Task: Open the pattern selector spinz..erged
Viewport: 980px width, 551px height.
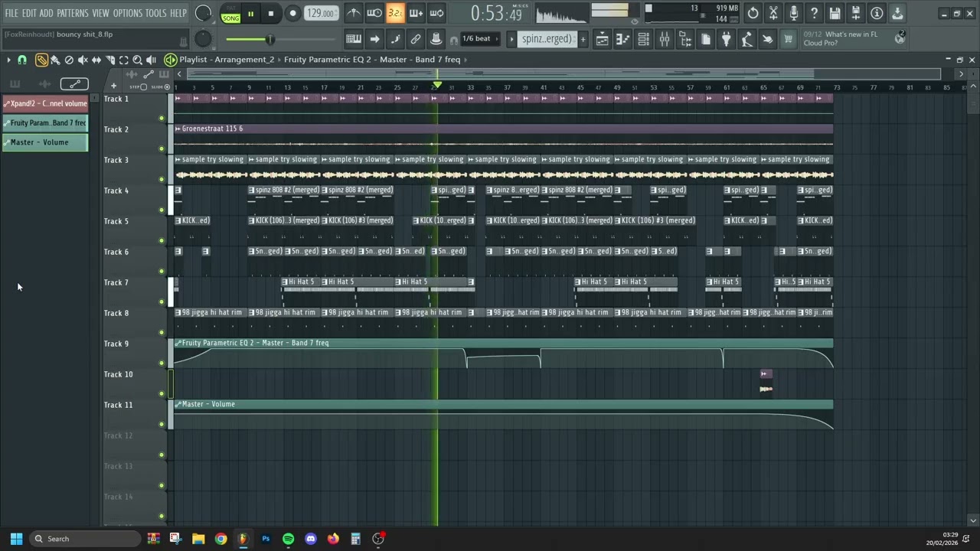Action: [x=547, y=39]
